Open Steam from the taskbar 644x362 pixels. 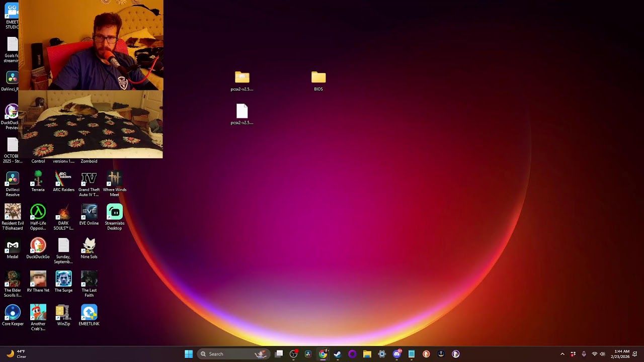click(338, 354)
